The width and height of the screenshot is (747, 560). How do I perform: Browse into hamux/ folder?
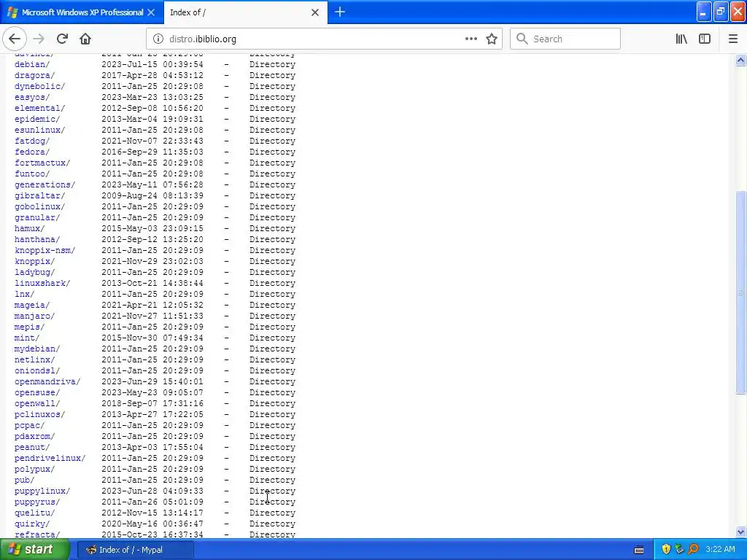point(29,228)
